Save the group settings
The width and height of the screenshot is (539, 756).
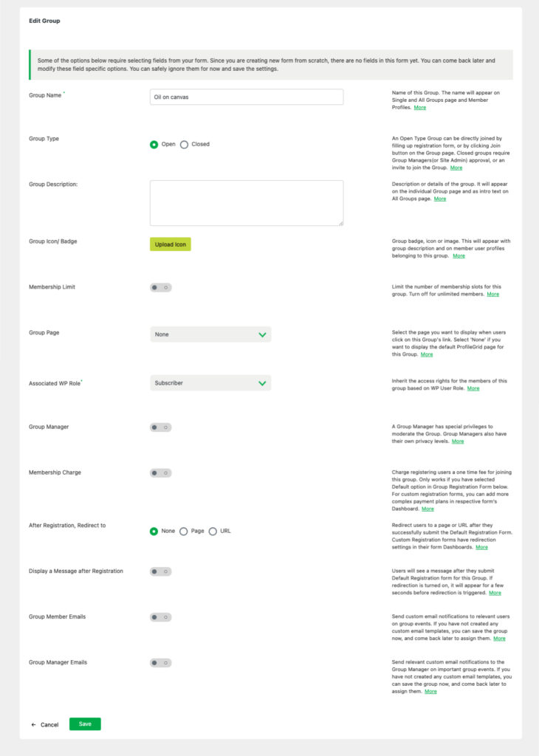[x=84, y=724]
